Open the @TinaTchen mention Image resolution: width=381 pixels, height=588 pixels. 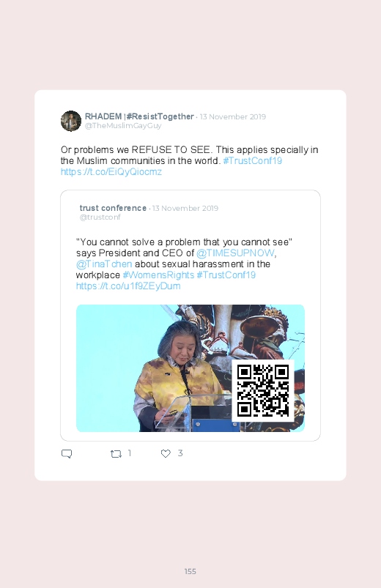click(x=104, y=264)
